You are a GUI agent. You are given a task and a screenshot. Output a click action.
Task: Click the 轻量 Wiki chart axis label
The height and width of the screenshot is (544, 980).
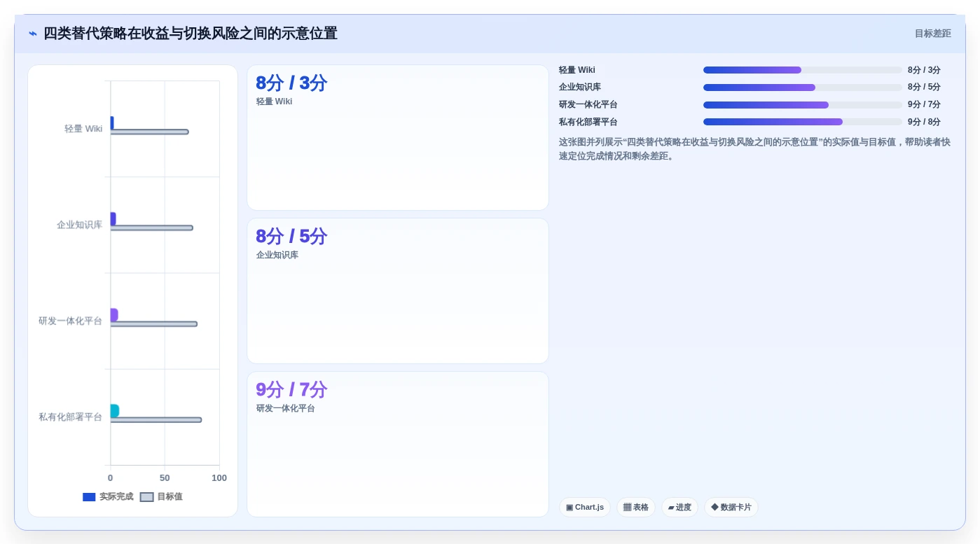[83, 129]
